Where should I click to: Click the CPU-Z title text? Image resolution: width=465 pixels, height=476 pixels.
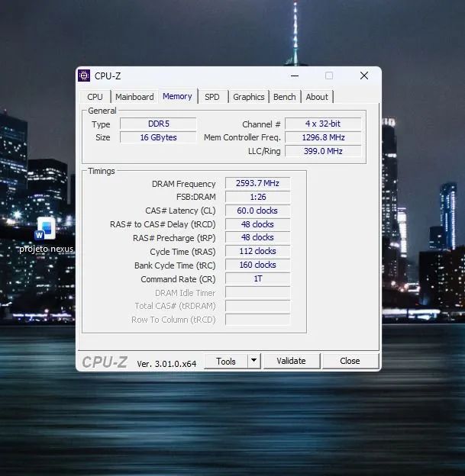tap(108, 76)
